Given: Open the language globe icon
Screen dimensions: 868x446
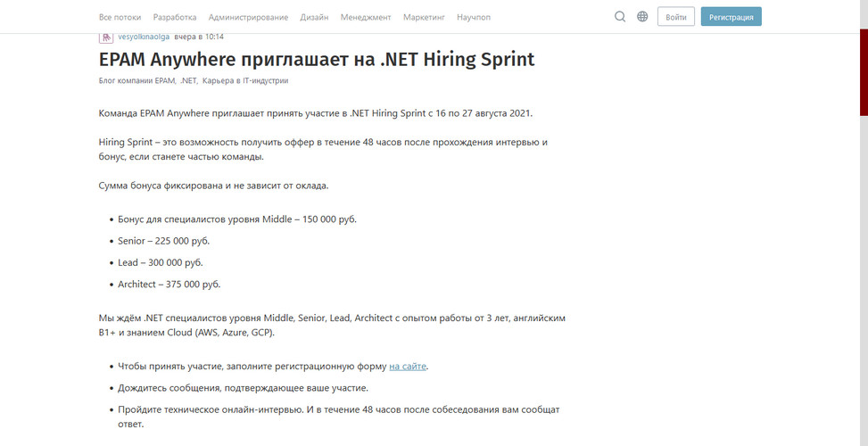Looking at the screenshot, I should click(x=642, y=17).
